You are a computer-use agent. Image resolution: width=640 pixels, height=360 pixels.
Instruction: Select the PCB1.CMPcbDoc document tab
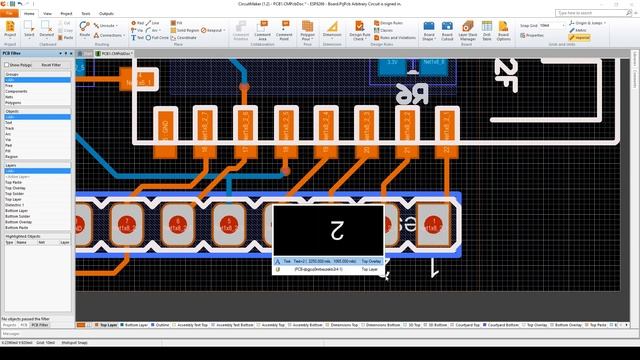[114, 53]
